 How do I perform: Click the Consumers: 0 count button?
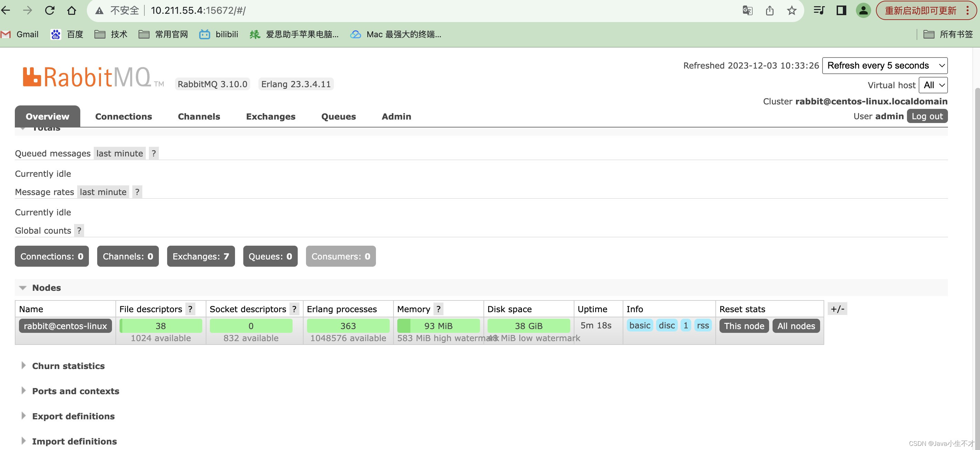pos(340,256)
